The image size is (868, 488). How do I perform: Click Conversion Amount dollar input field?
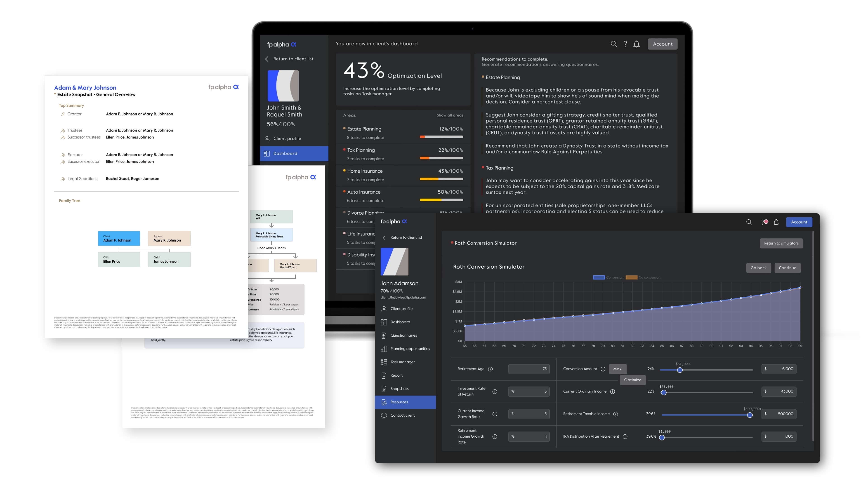click(779, 369)
